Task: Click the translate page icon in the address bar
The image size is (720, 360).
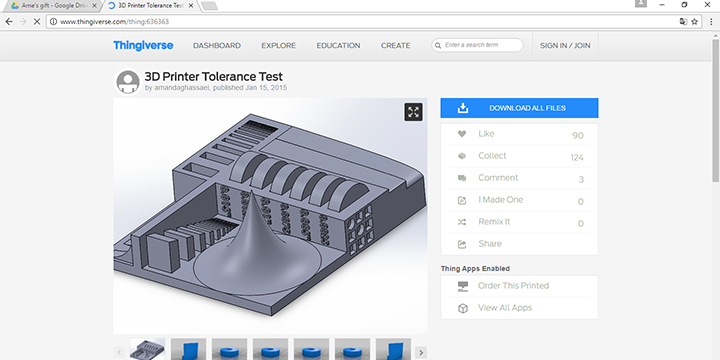Action: (x=683, y=22)
